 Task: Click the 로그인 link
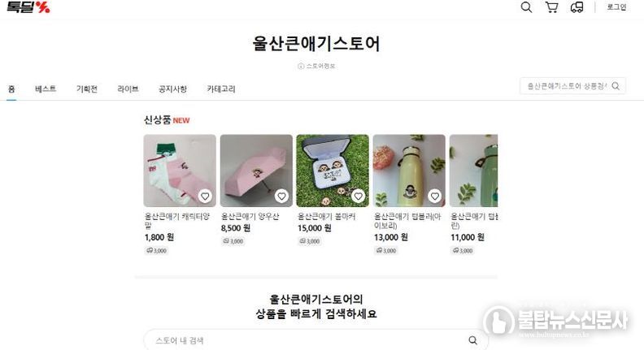point(616,7)
